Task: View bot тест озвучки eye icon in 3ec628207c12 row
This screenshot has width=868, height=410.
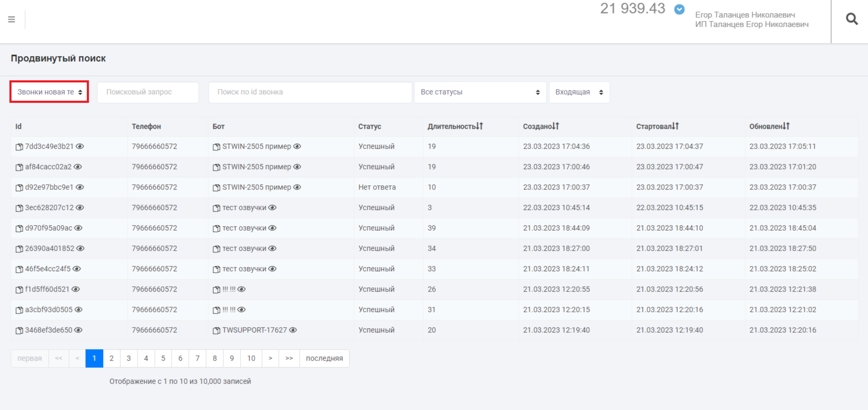Action: [272, 208]
